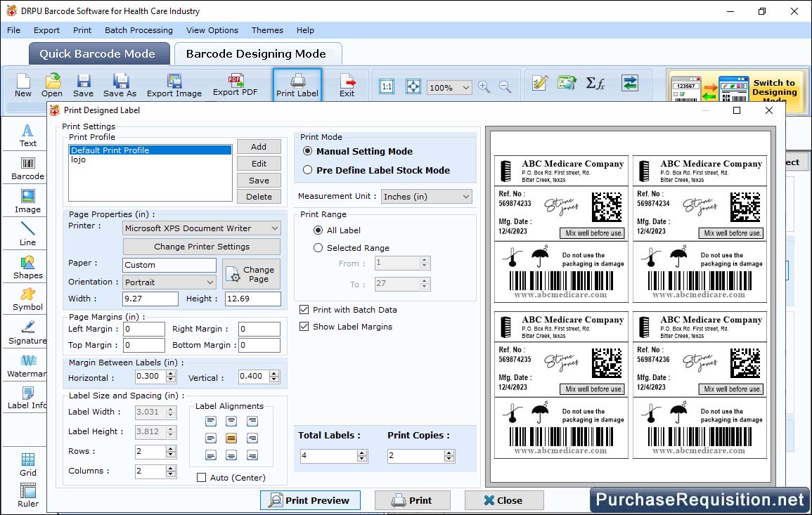Screen dimensions: 812x515
Task: Open the Symbol tool
Action: 27,299
